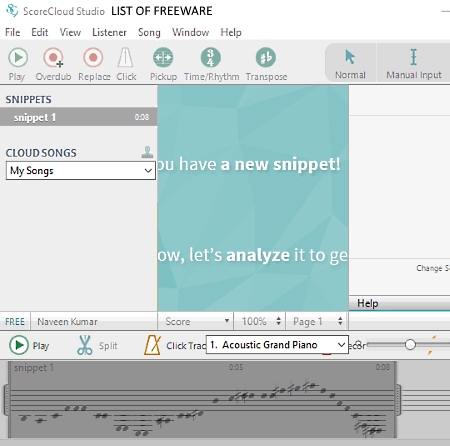This screenshot has height=446, width=450.
Task: Click the CLOUD SONGS heading
Action: click(x=41, y=153)
